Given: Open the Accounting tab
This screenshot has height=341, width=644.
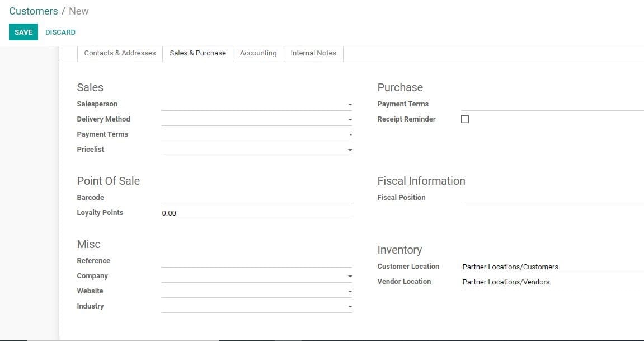Looking at the screenshot, I should (x=258, y=53).
